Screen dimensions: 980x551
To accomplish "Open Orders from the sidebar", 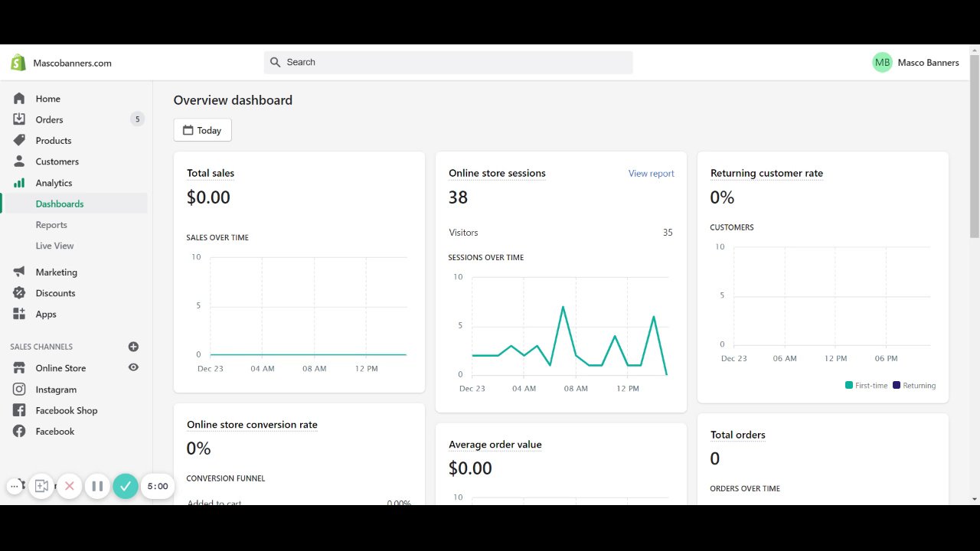I will [x=49, y=119].
